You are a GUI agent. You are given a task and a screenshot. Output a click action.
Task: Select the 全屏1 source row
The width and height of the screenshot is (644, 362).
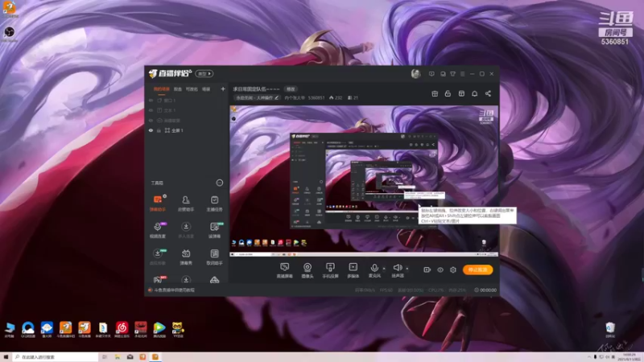pyautogui.click(x=187, y=130)
